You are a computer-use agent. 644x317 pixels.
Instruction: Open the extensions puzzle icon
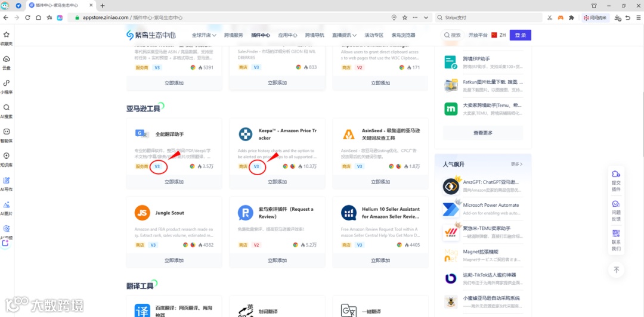click(571, 18)
